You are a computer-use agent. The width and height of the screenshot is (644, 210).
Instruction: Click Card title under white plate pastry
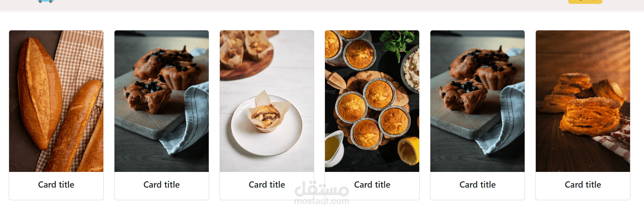(x=267, y=184)
